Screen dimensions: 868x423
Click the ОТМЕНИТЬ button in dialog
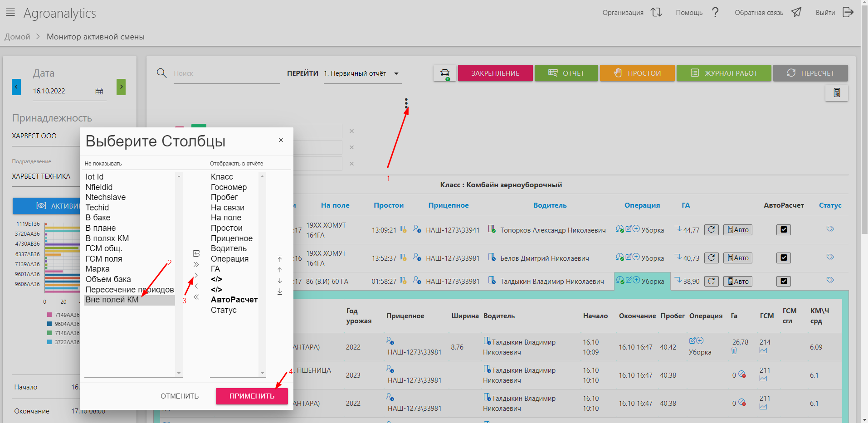tap(180, 396)
